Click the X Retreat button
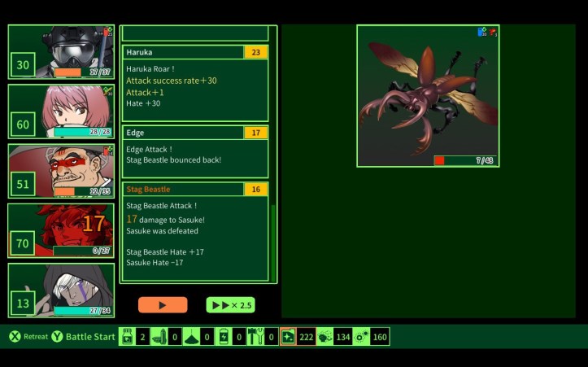Screen dimensions: 588x367 (28, 337)
